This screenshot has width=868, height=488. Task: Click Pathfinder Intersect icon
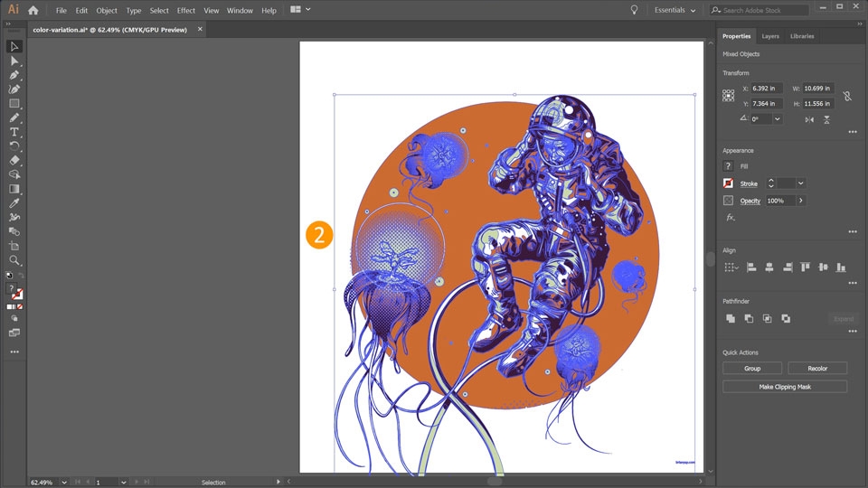click(768, 319)
